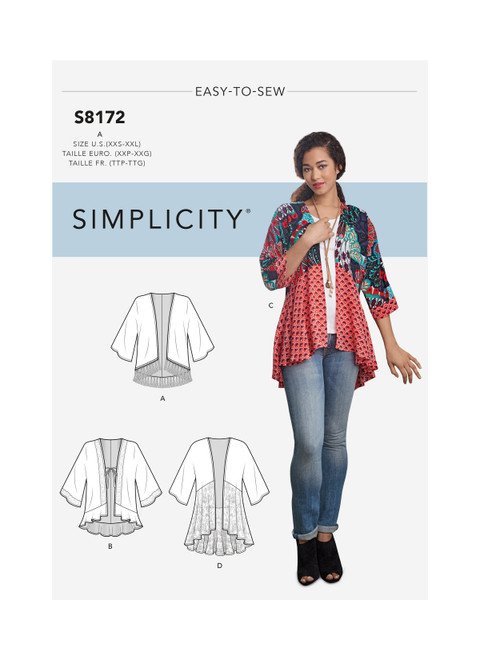Screen dimensions: 480x660
Task: Click the letter B label under drawing
Action: point(110,547)
